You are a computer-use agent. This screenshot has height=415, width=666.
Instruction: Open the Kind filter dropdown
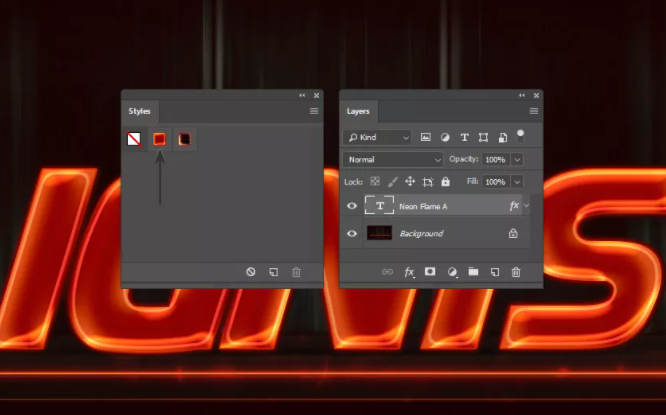377,137
